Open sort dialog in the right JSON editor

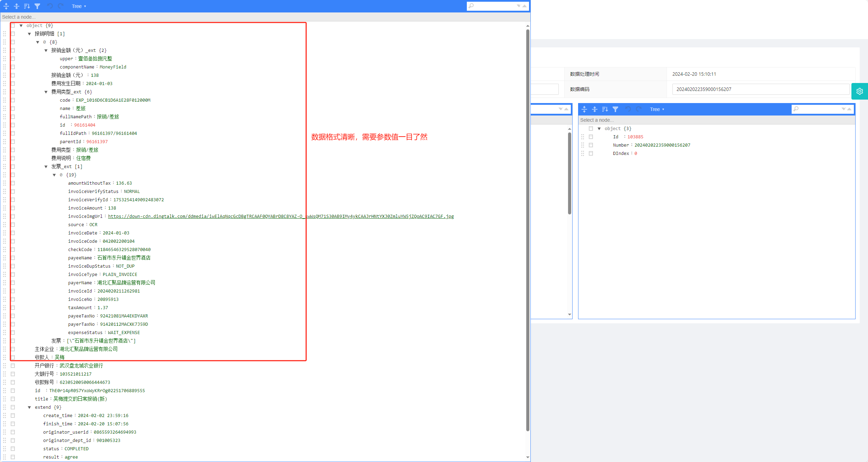(605, 109)
